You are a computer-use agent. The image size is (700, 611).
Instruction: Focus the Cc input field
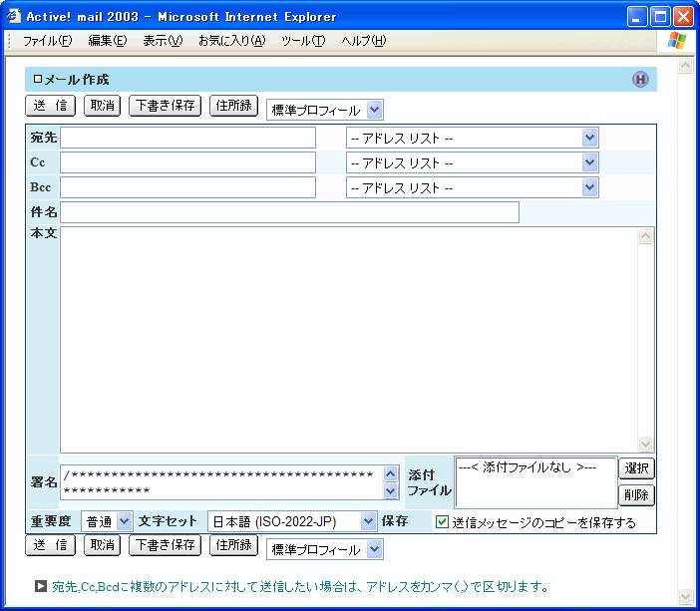point(187,162)
